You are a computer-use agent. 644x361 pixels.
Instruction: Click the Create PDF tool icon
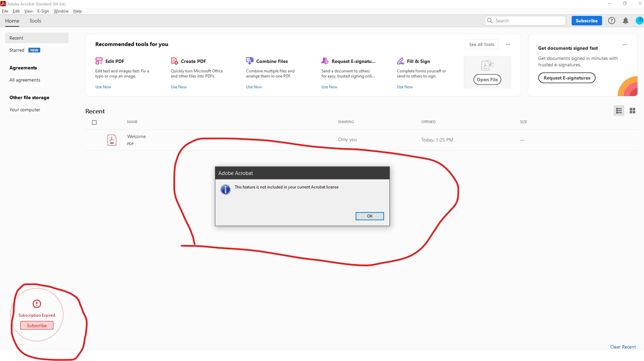(x=174, y=61)
